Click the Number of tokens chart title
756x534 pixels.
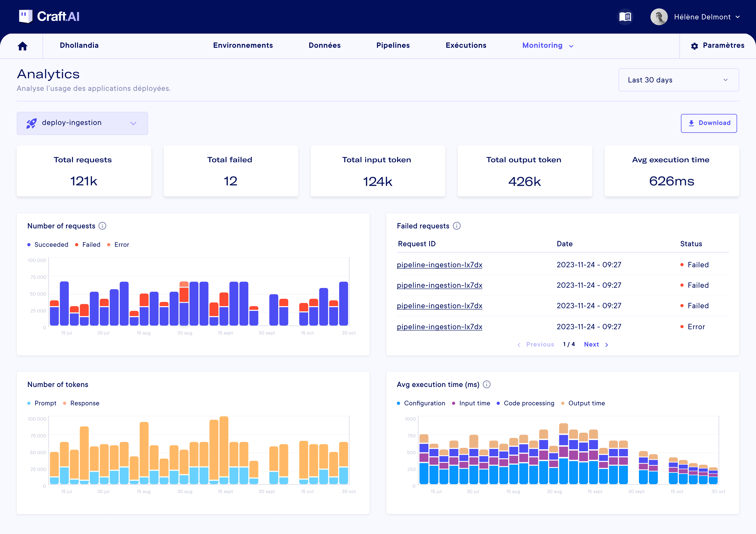[58, 384]
